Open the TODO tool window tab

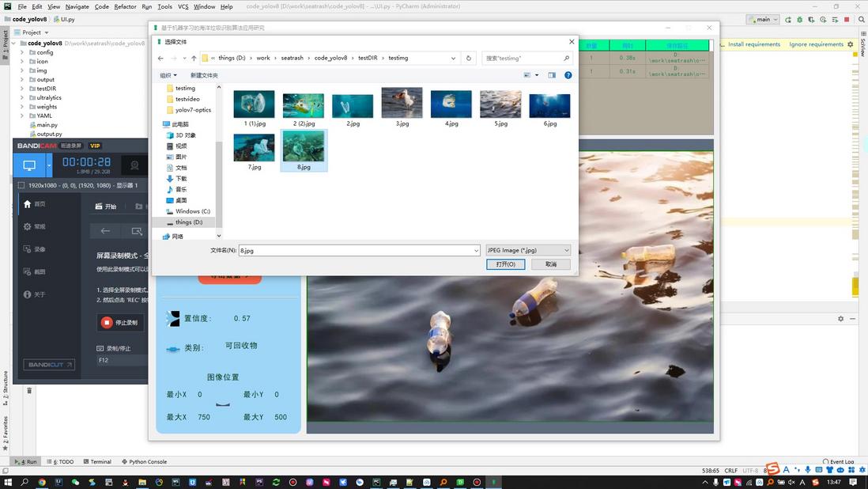tap(61, 461)
